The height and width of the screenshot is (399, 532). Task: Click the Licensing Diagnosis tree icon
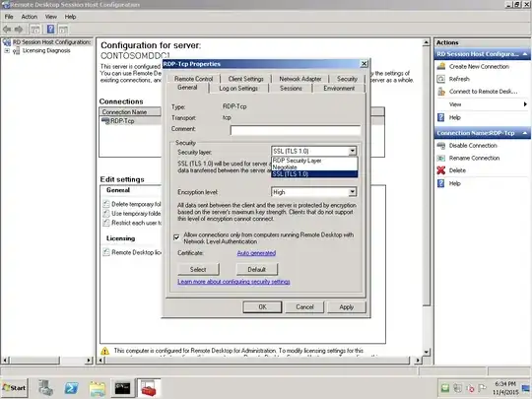click(x=16, y=51)
